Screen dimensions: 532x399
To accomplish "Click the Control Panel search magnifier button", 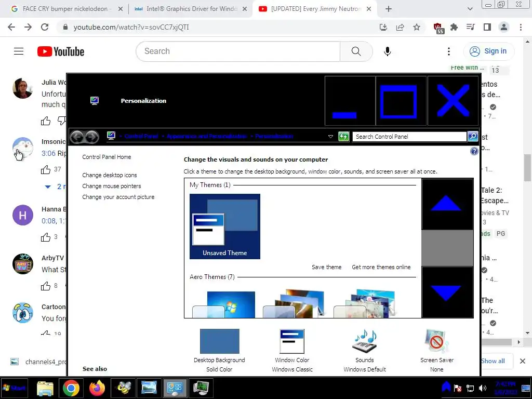I will [473, 137].
